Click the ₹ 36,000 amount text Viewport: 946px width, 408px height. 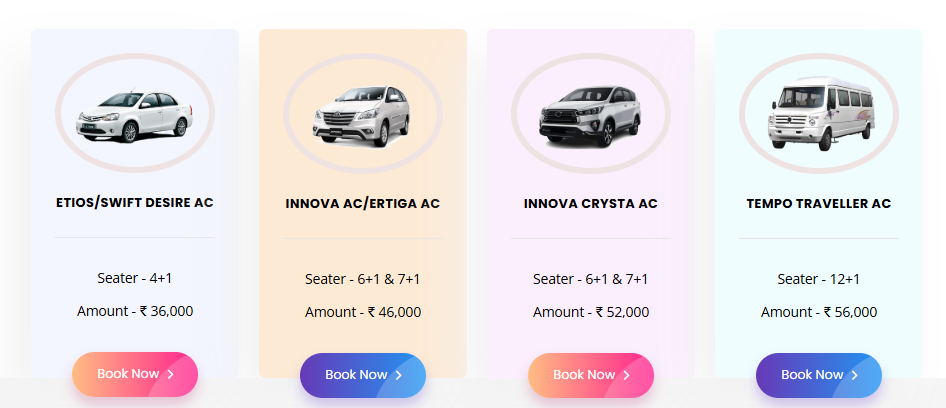click(x=167, y=311)
